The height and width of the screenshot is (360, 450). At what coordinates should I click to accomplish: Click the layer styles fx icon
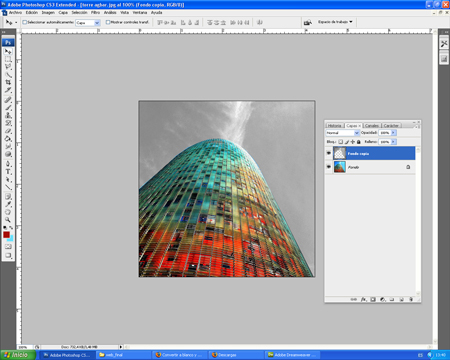[x=363, y=299]
